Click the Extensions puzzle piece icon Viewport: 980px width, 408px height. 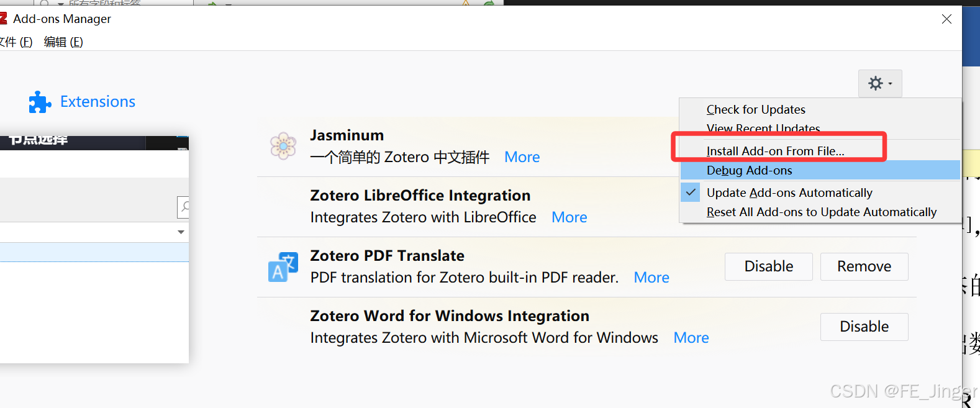tap(40, 102)
